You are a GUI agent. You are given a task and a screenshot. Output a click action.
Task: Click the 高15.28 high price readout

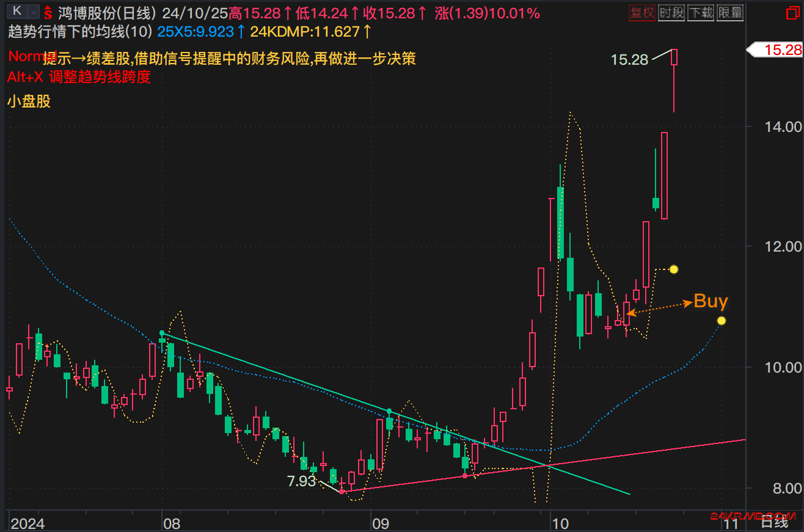(255, 13)
